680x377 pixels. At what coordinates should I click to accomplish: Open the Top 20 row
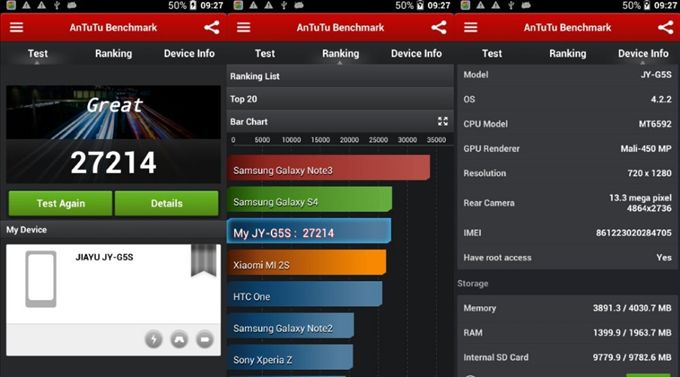click(x=340, y=99)
